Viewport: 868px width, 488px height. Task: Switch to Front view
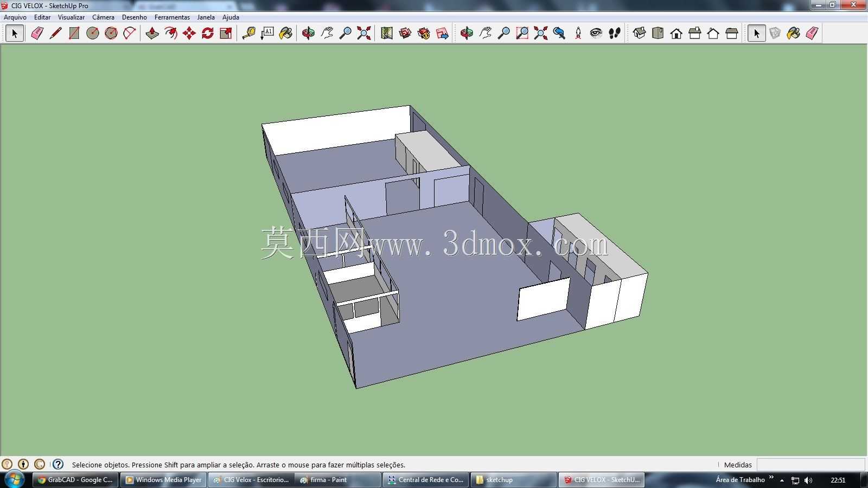coord(676,34)
